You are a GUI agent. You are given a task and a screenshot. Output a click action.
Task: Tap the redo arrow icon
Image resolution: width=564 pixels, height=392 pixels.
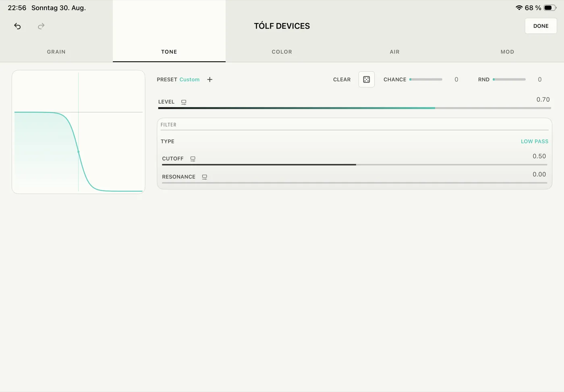click(41, 26)
